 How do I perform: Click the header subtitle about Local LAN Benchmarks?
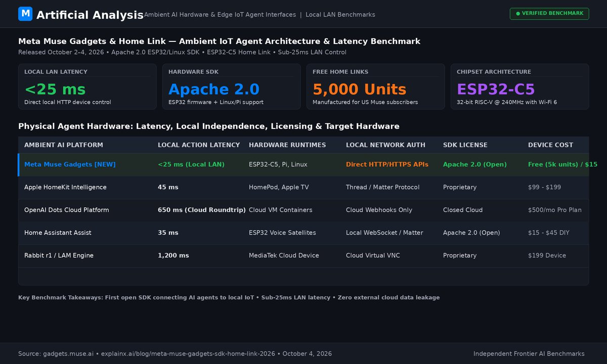(x=259, y=15)
